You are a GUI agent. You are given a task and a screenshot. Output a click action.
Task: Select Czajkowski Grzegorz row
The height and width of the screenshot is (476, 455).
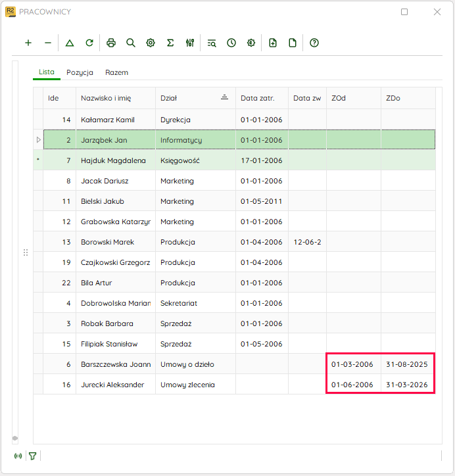(234, 262)
